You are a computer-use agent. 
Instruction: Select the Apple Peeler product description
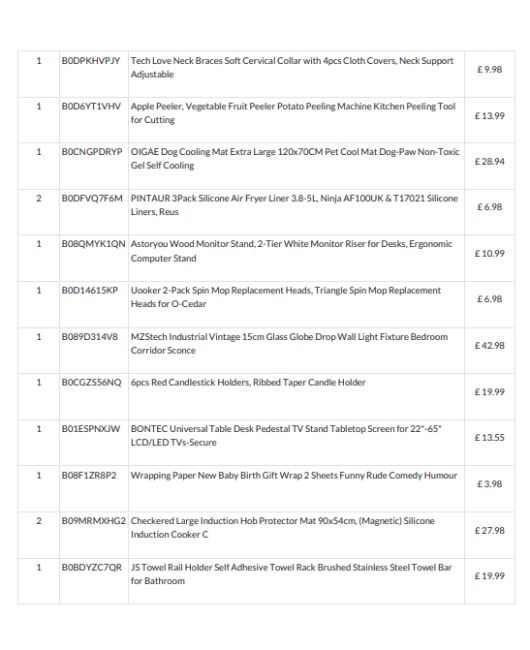click(x=293, y=113)
